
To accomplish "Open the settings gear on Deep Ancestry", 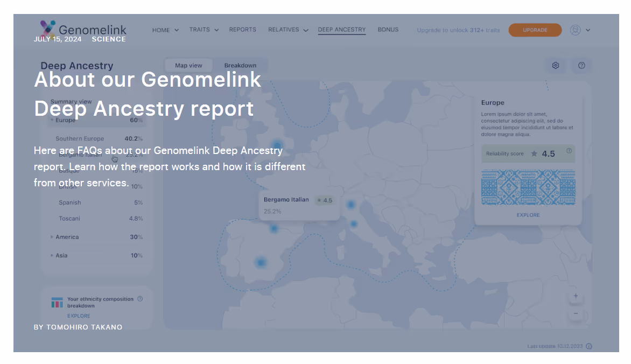I will tap(555, 65).
